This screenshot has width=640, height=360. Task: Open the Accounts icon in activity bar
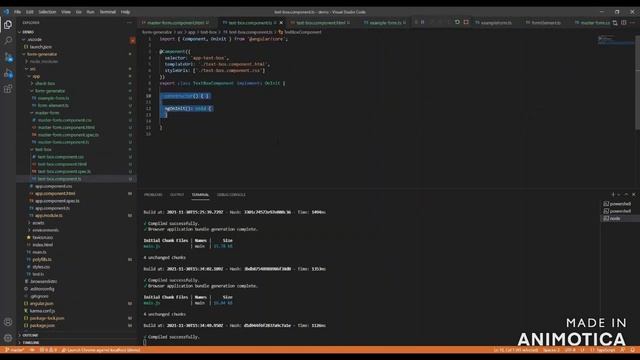coord(8,322)
